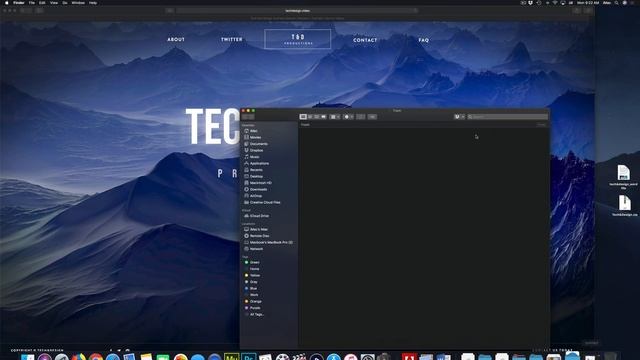Select the Blue tag in sidebar
The height and width of the screenshot is (360, 640).
(x=251, y=289)
